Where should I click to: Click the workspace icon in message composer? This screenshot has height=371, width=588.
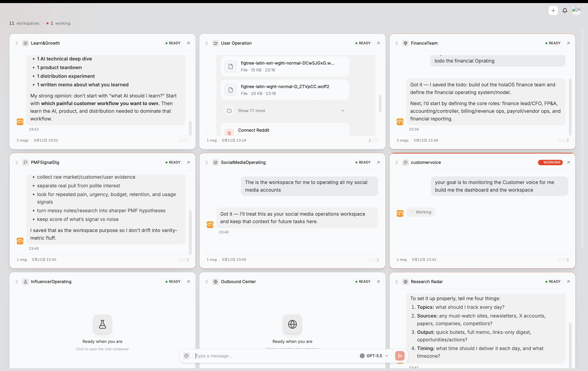[x=187, y=356]
